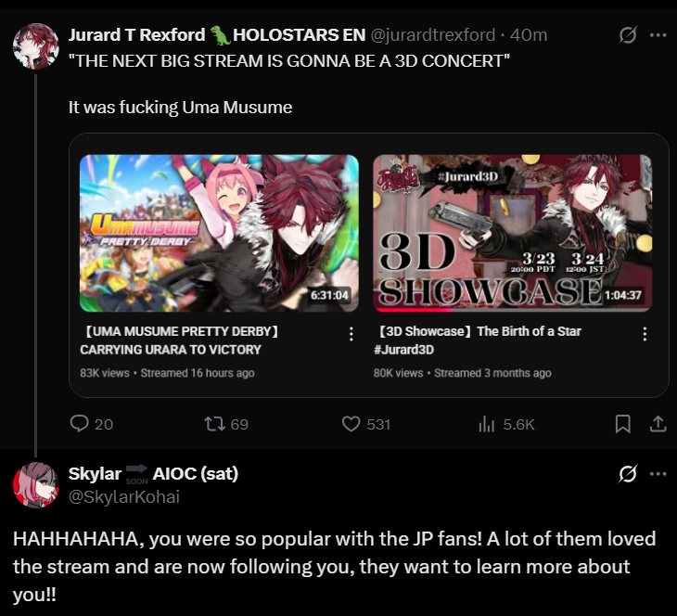Open the 40m timestamp link
677x616 pixels.
528,35
